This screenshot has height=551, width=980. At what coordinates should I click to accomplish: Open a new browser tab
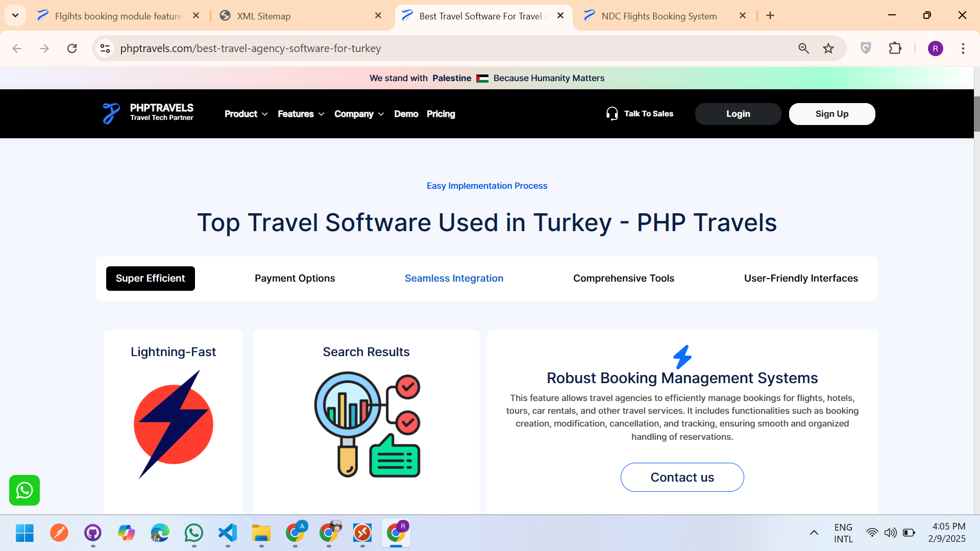tap(770, 16)
